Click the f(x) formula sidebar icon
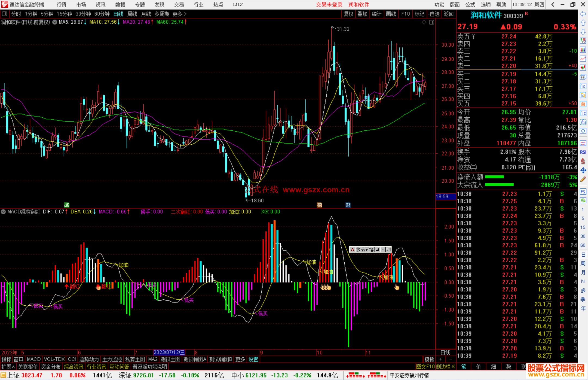 pos(583,122)
